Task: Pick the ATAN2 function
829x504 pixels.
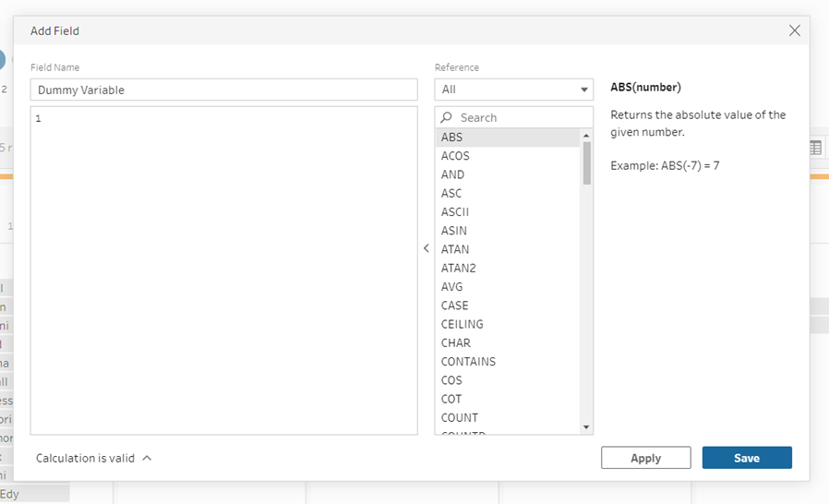Action: tap(458, 268)
